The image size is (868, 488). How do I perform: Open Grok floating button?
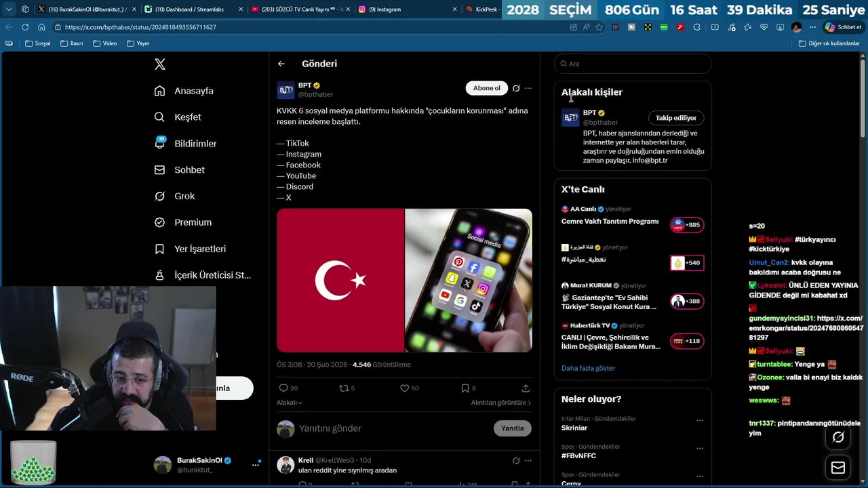coord(838,438)
